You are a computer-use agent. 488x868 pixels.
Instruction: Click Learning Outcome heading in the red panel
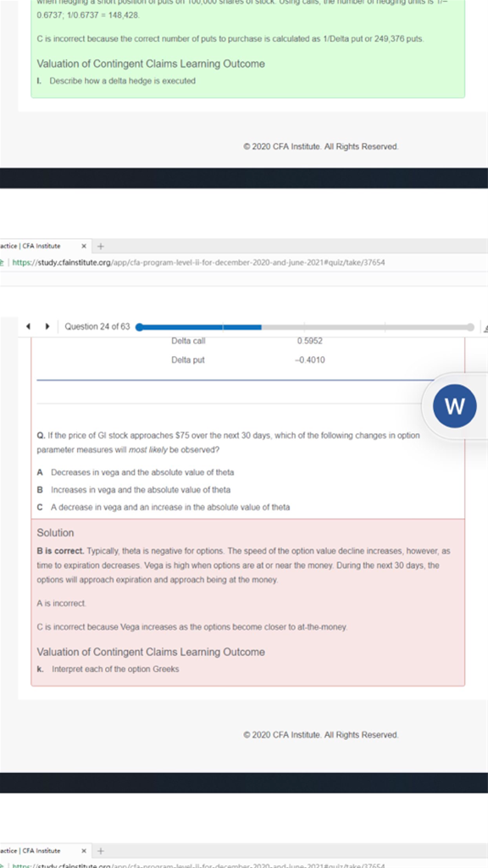tap(151, 652)
